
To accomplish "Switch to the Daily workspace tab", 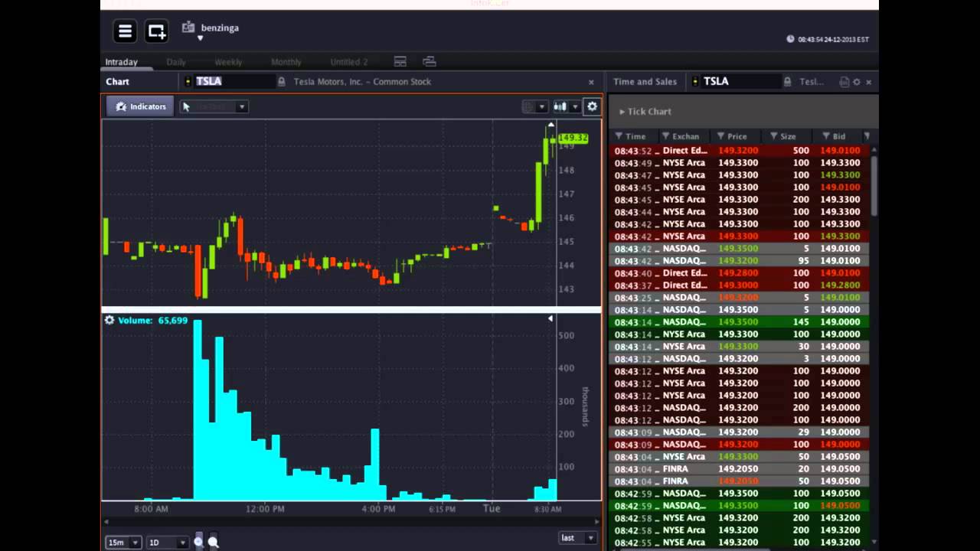I will 176,62.
